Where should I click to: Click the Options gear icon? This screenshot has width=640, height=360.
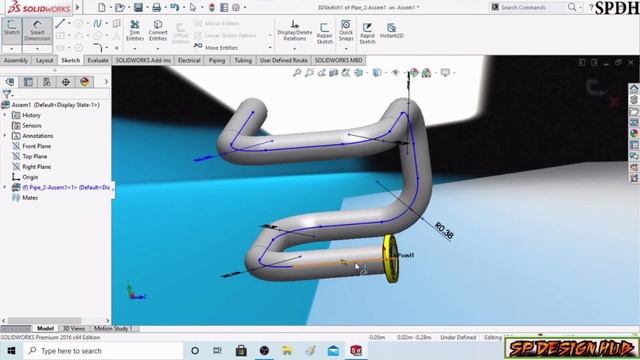click(236, 7)
